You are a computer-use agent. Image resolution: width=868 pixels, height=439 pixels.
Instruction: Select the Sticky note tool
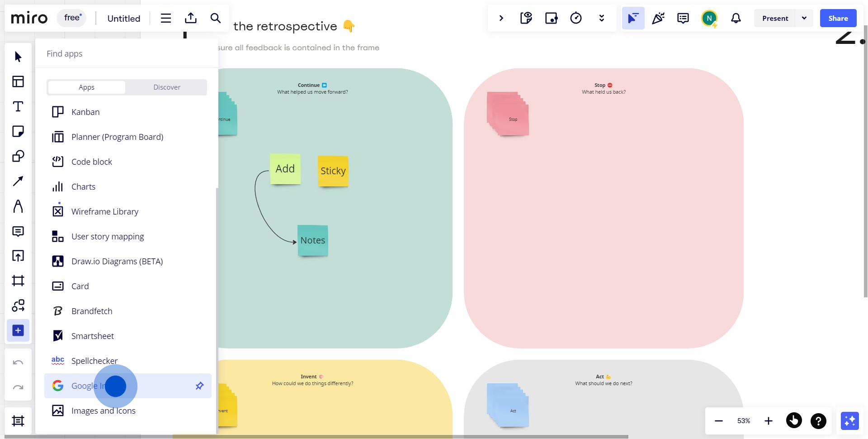tap(18, 131)
